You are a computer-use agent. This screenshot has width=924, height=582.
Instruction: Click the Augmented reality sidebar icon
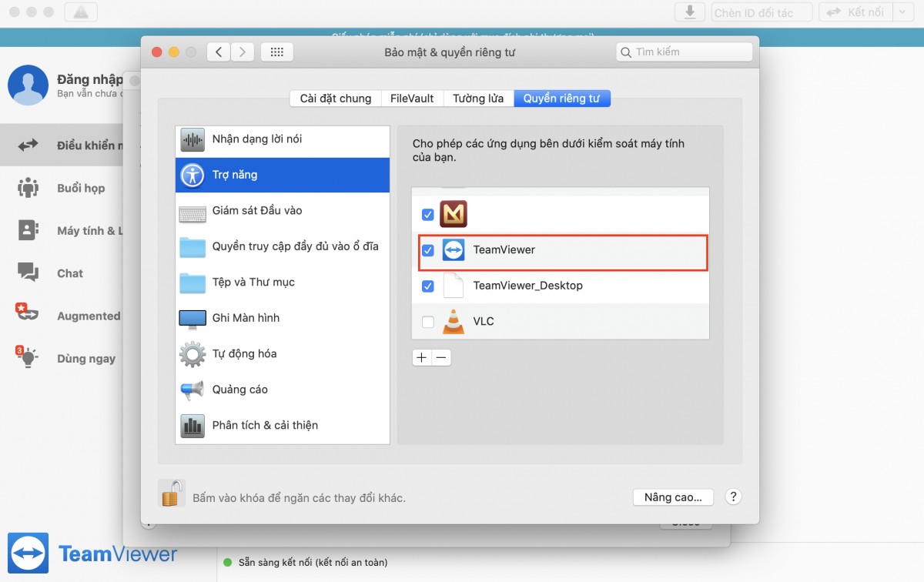coord(28,314)
